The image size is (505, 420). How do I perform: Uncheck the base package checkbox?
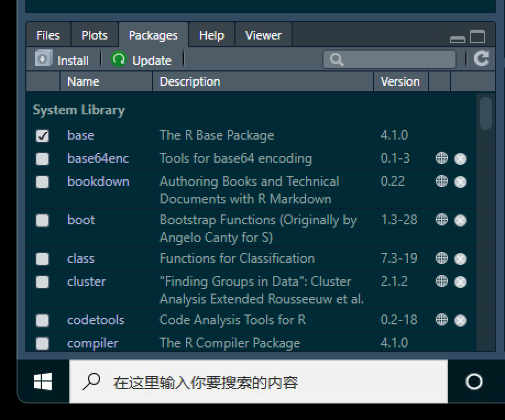(42, 135)
